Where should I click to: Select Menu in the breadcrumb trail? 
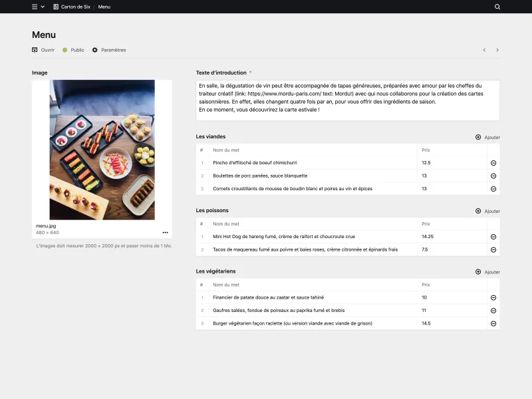point(104,7)
